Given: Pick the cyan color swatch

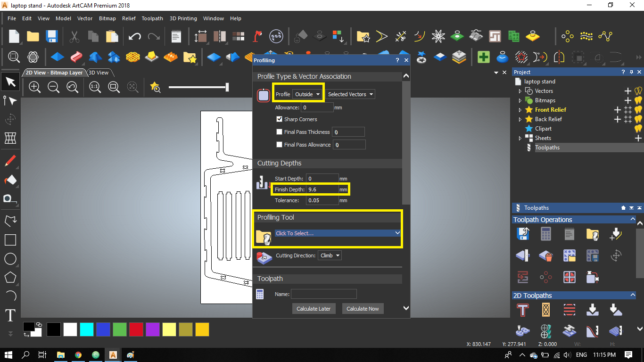Looking at the screenshot, I should [86, 329].
